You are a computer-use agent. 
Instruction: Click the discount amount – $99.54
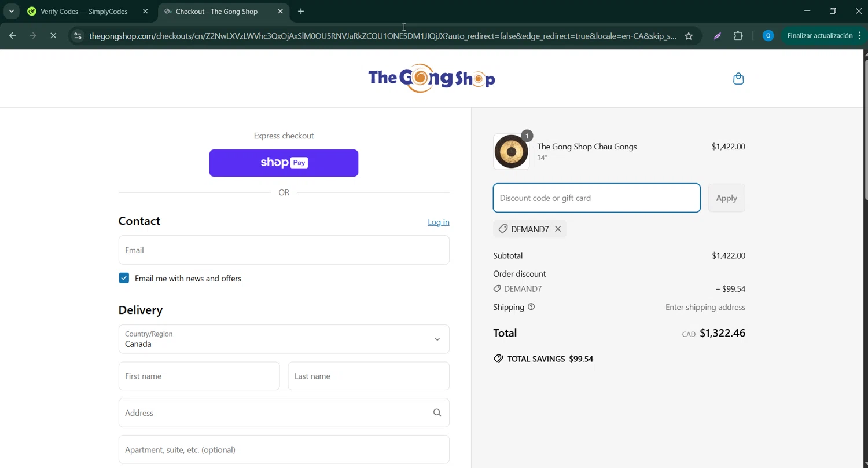click(x=730, y=288)
